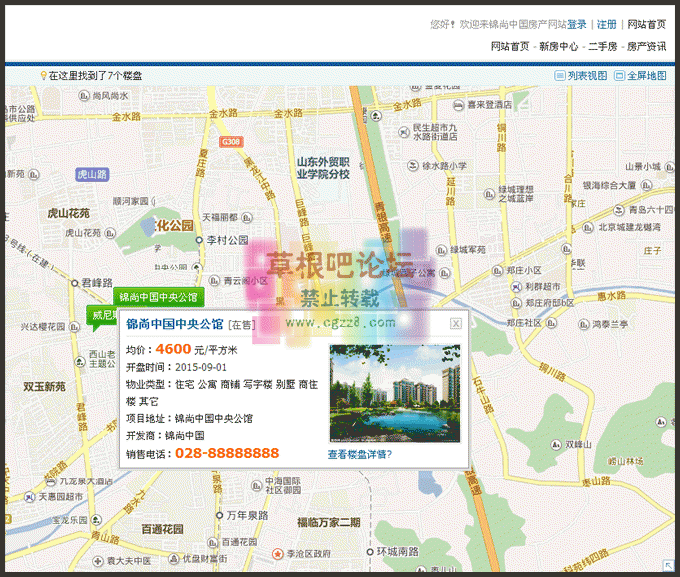Switch to 全屏地图 fullscreen map
This screenshot has height=577, width=680.
tap(641, 75)
